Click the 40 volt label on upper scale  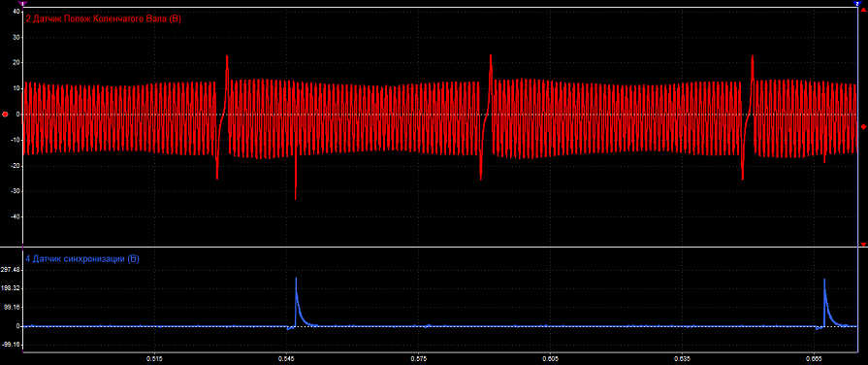(x=16, y=11)
